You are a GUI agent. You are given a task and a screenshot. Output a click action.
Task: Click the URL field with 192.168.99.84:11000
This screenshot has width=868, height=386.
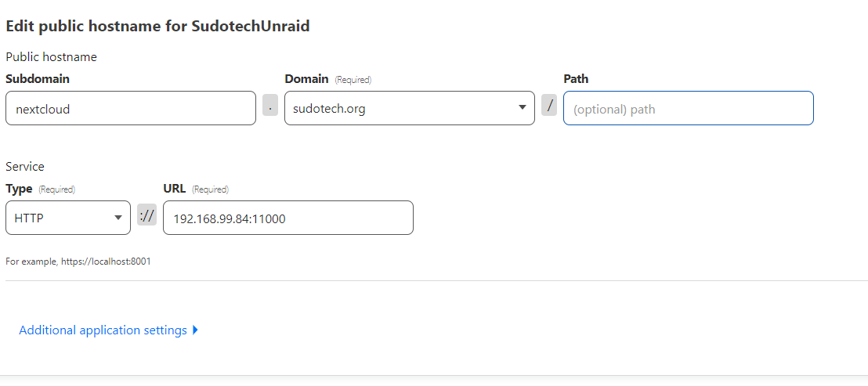(288, 218)
